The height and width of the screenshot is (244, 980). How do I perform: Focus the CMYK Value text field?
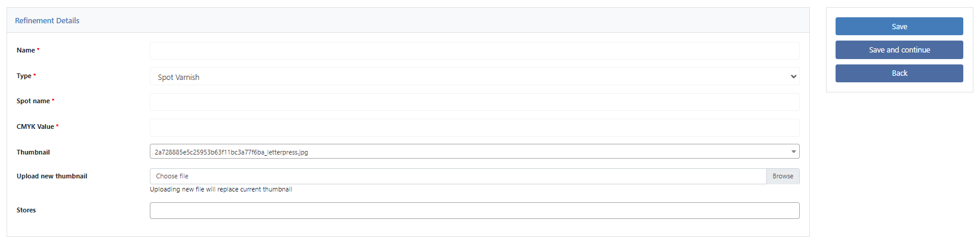point(474,127)
